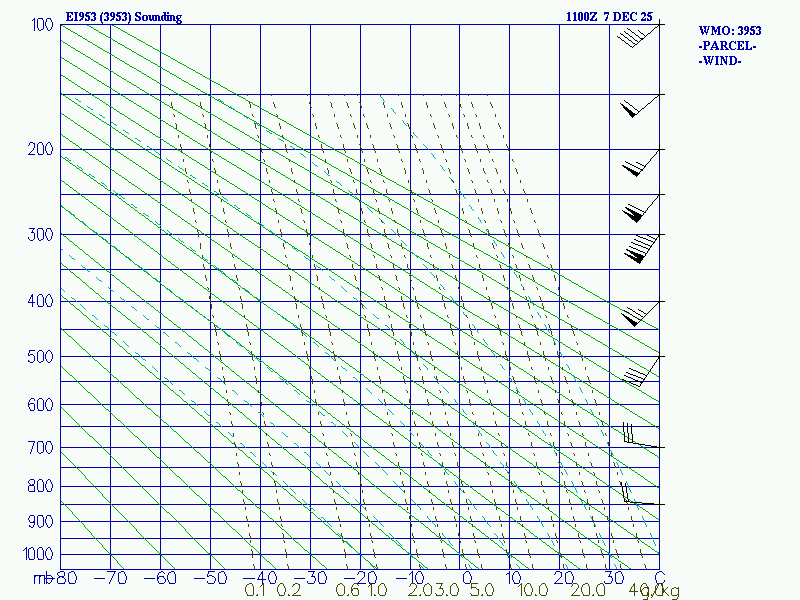Click the -60 temperature axis label
Viewport: 800px width, 600px height.
click(161, 578)
